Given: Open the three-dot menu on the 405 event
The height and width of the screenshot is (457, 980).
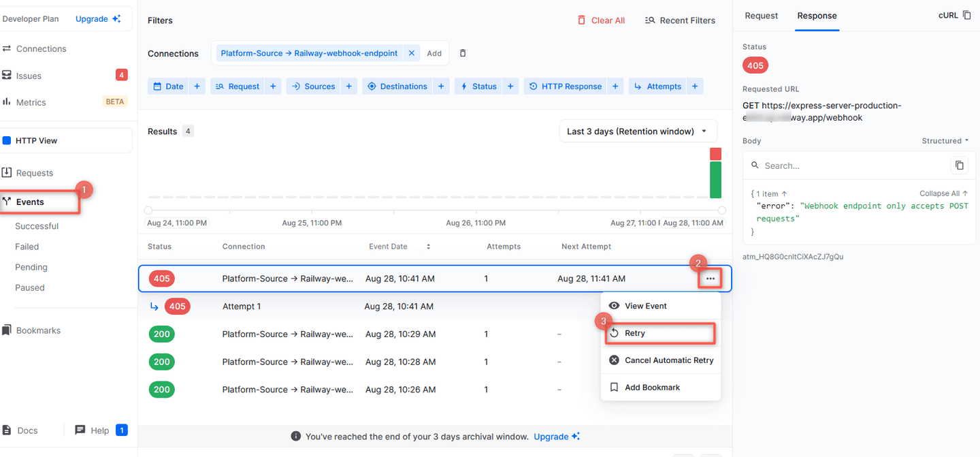Looking at the screenshot, I should (x=710, y=278).
